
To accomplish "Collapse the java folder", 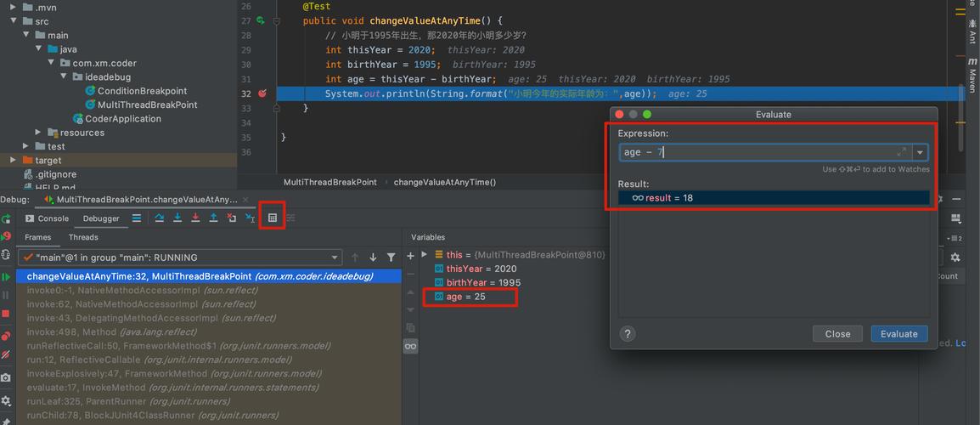I will pyautogui.click(x=39, y=48).
